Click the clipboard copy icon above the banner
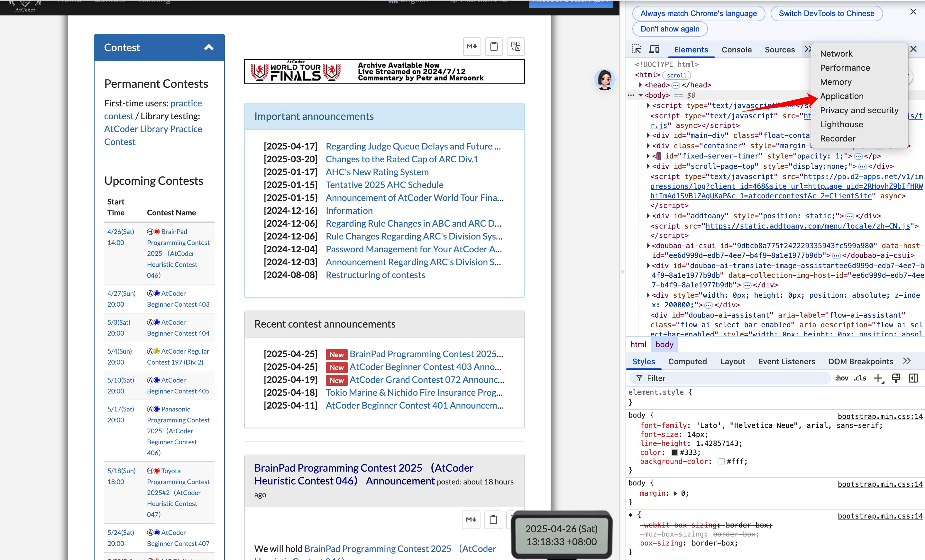Image resolution: width=925 pixels, height=560 pixels. tap(494, 47)
